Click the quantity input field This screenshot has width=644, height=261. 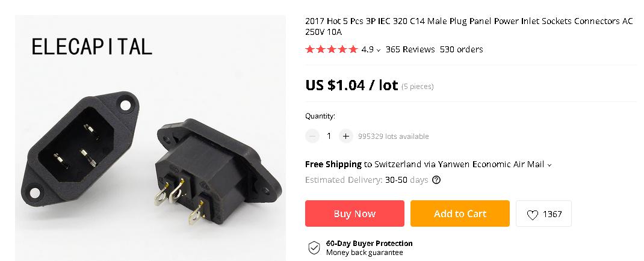[x=329, y=136]
